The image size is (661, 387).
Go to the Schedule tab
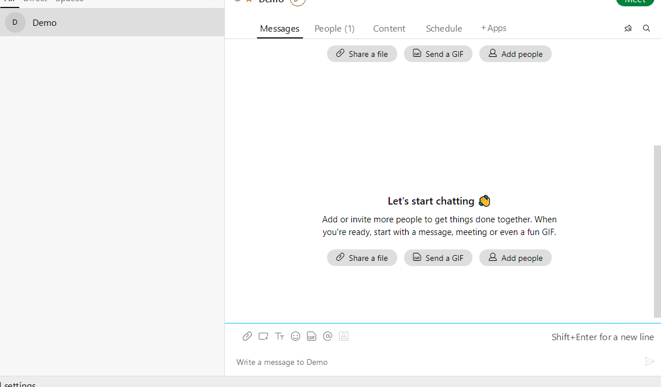point(443,29)
